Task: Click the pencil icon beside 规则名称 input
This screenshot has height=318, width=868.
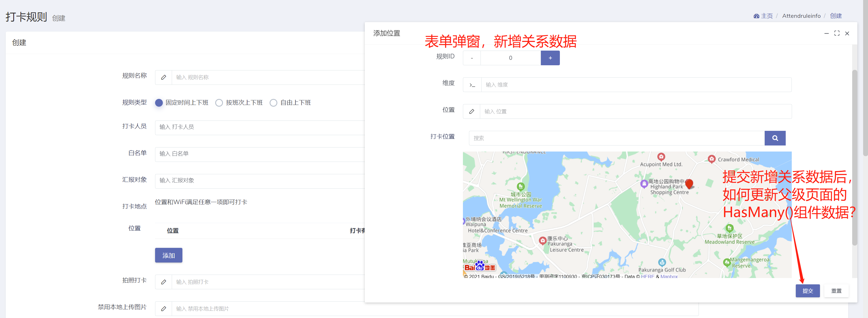Action: pyautogui.click(x=164, y=77)
